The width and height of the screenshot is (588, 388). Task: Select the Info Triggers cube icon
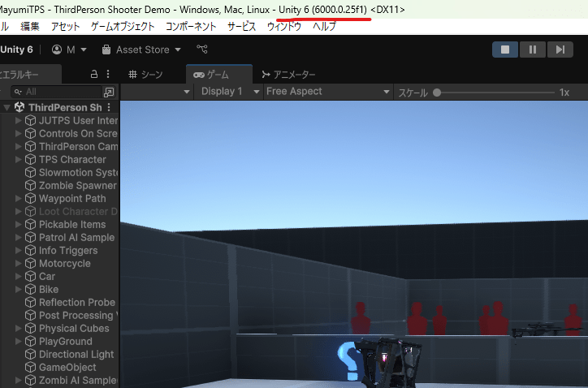30,251
